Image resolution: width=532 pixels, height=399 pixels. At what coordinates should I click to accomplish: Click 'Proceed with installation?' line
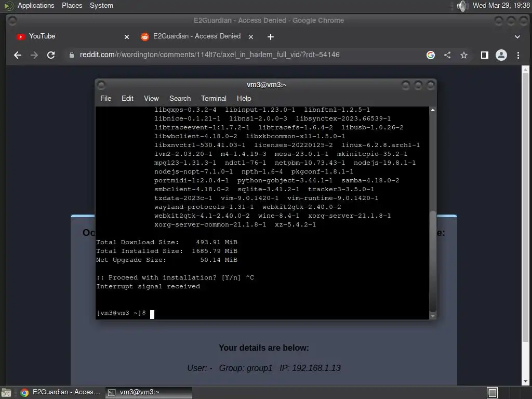point(175,277)
